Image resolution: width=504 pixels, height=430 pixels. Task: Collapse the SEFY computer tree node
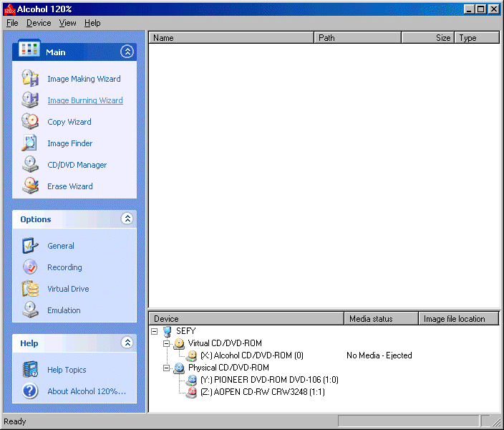pos(155,331)
